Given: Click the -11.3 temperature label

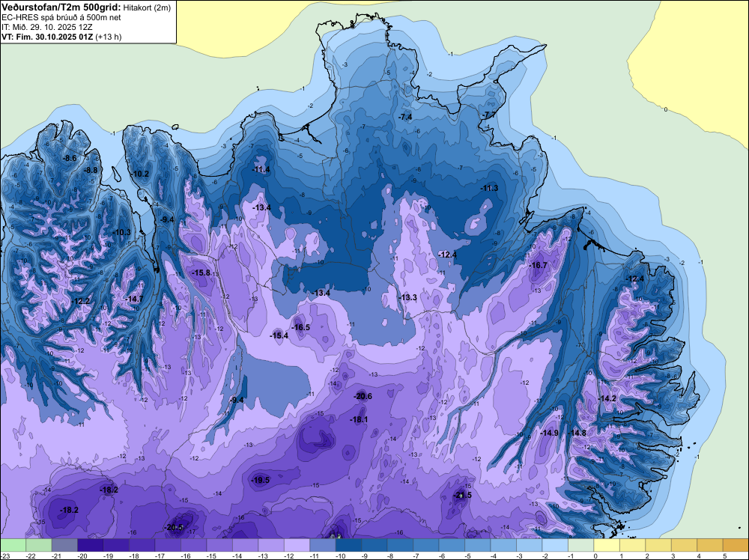Looking at the screenshot, I should 489,188.
